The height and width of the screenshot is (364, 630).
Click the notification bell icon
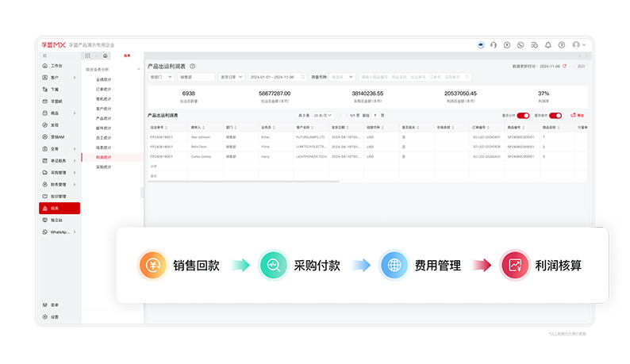[547, 45]
